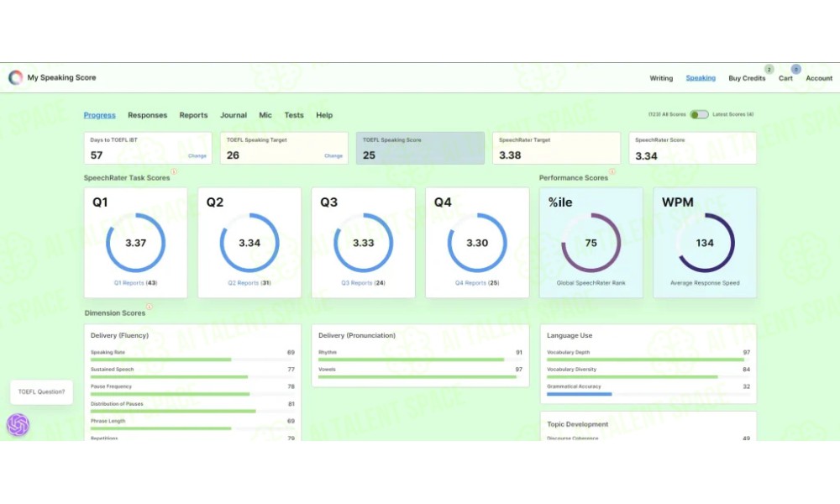Click the TOEFL Question? button

coord(41,392)
